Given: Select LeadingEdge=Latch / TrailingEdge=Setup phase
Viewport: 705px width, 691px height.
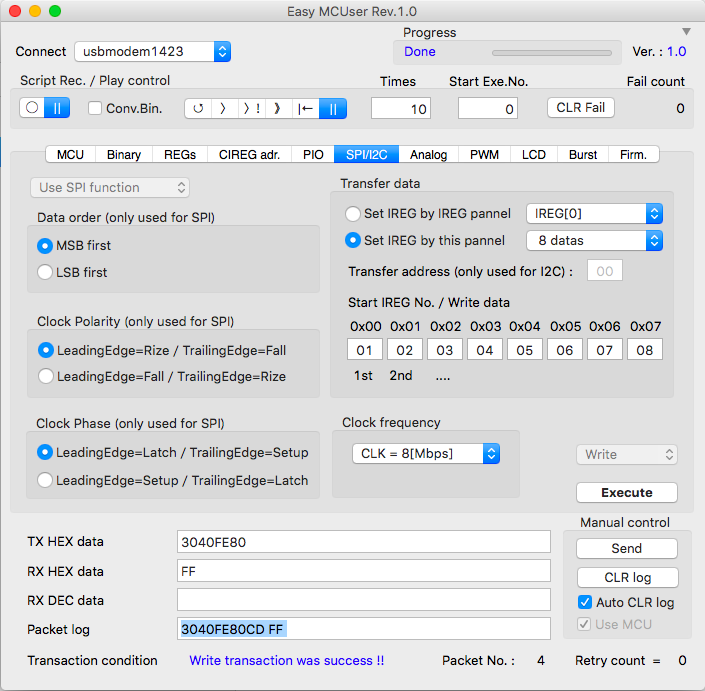Looking at the screenshot, I should coord(45,452).
